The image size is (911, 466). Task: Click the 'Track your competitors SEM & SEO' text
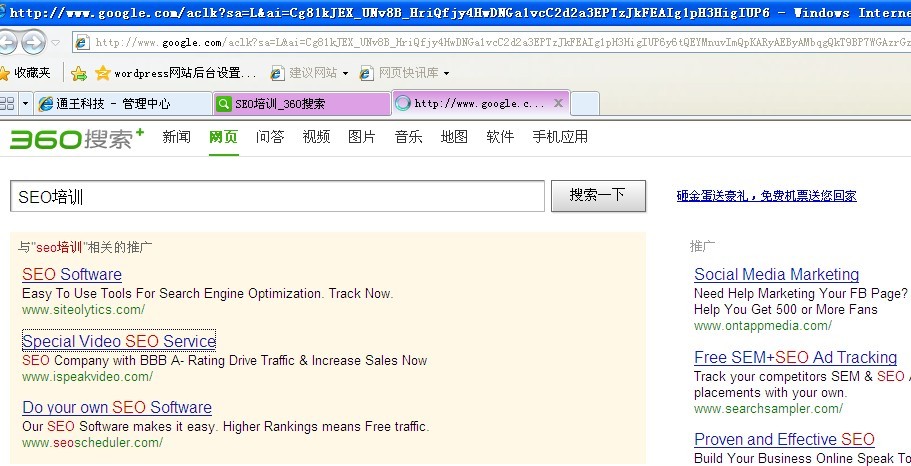799,377
